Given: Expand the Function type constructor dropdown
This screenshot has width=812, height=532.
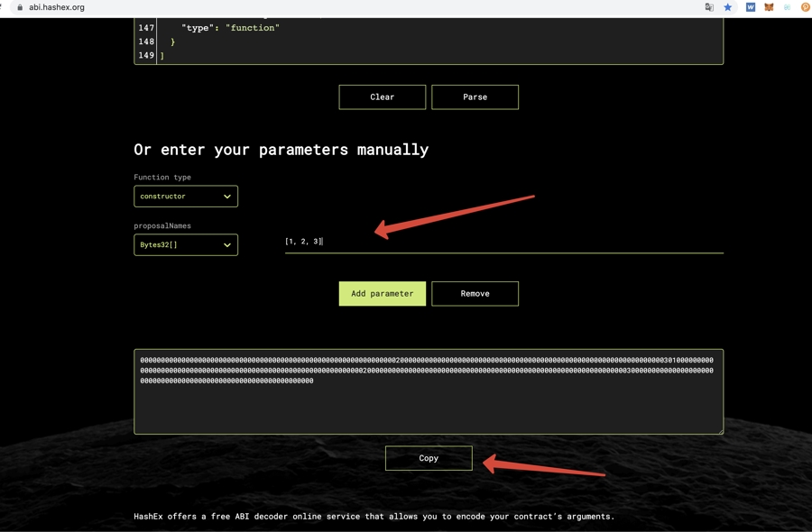Looking at the screenshot, I should [x=185, y=197].
